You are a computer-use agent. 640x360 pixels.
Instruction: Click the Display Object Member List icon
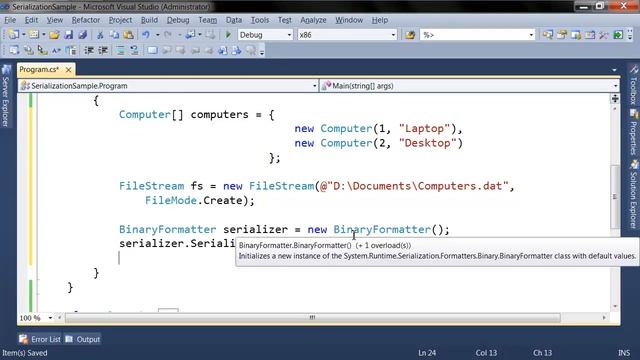[14, 51]
